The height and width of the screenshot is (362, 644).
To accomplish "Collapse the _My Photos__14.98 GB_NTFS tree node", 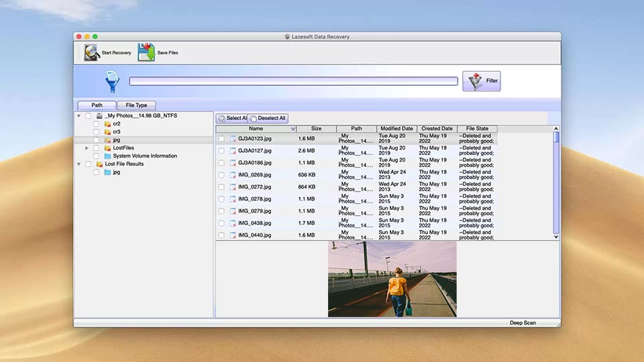I will coord(79,116).
